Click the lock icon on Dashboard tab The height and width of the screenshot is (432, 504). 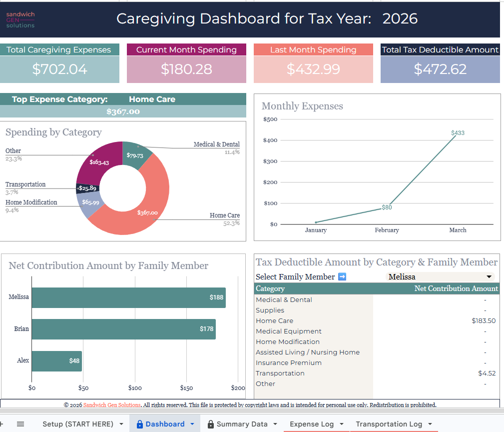139,424
